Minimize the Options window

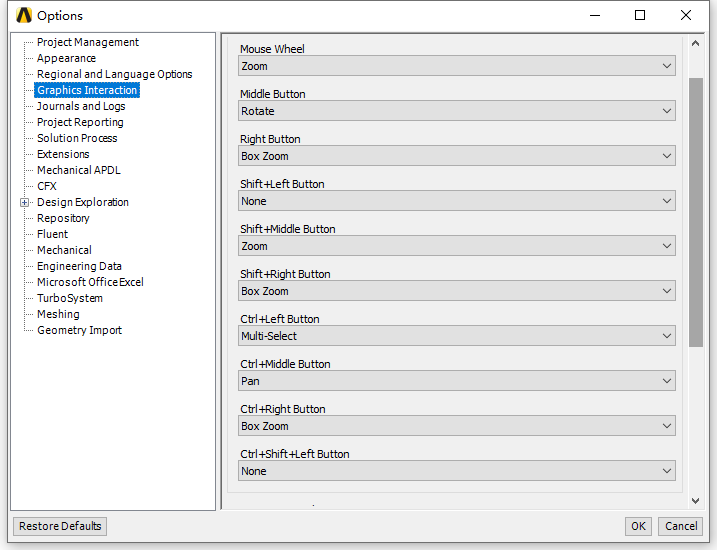pos(595,16)
